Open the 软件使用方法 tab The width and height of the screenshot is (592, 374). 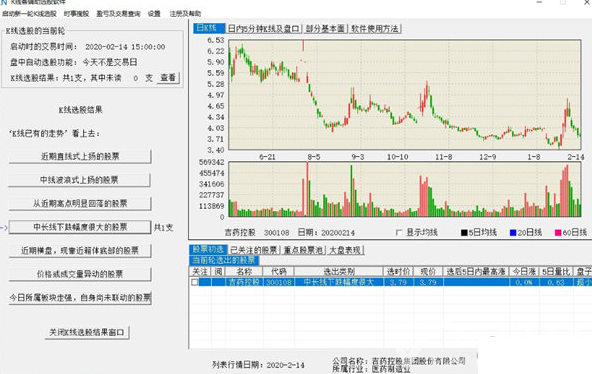pyautogui.click(x=375, y=29)
